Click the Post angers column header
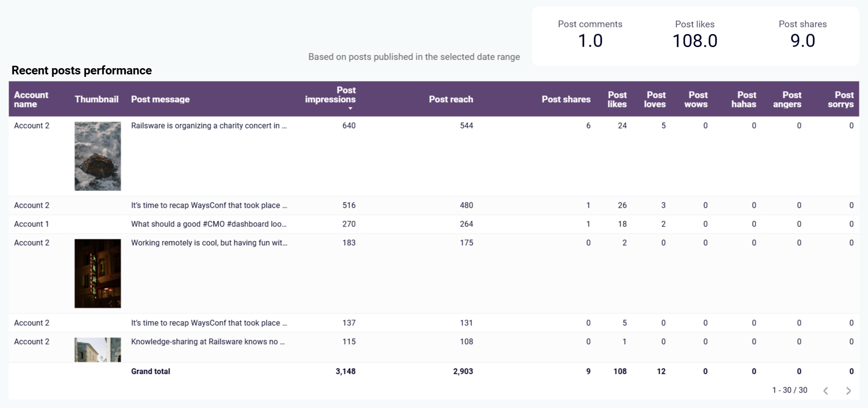 tap(787, 99)
